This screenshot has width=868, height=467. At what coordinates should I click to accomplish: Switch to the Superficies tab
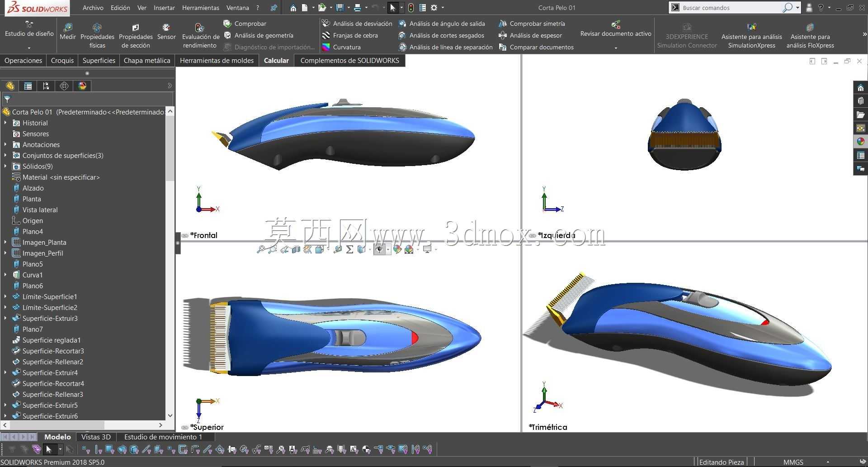(x=99, y=60)
